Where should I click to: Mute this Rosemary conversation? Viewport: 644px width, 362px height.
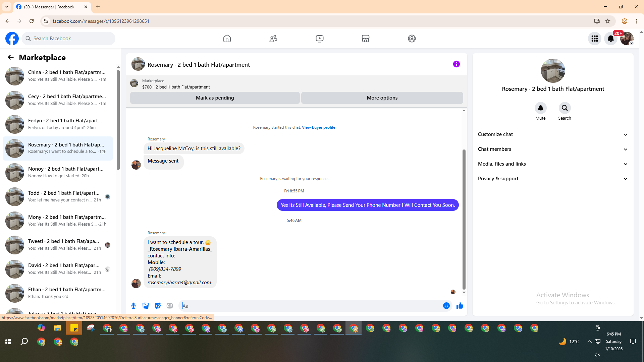[x=540, y=108]
